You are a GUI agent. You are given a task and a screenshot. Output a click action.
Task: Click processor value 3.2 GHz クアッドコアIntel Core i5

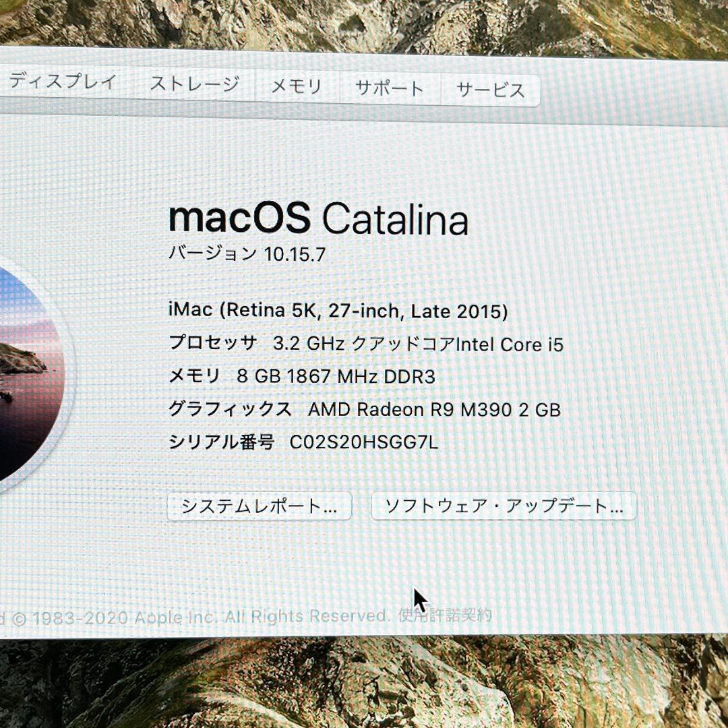(418, 344)
